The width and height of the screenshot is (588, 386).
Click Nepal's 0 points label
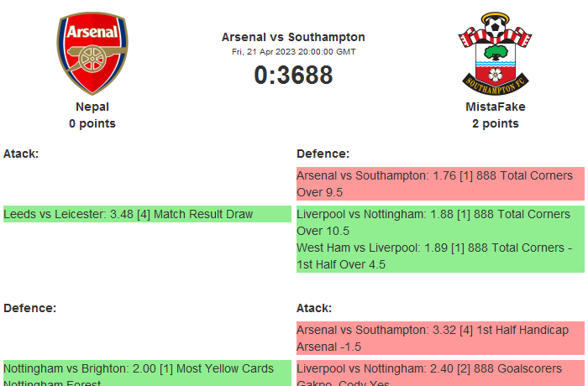tap(92, 123)
